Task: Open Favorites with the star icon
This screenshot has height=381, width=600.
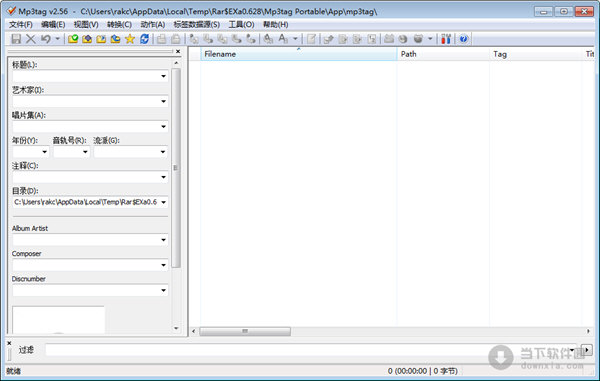Action: coord(130,39)
